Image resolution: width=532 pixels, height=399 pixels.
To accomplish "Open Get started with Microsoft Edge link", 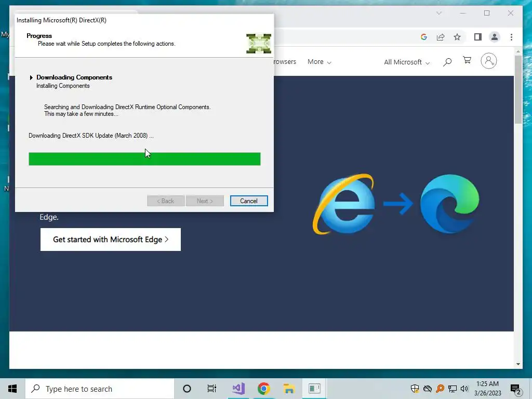I will pyautogui.click(x=111, y=240).
